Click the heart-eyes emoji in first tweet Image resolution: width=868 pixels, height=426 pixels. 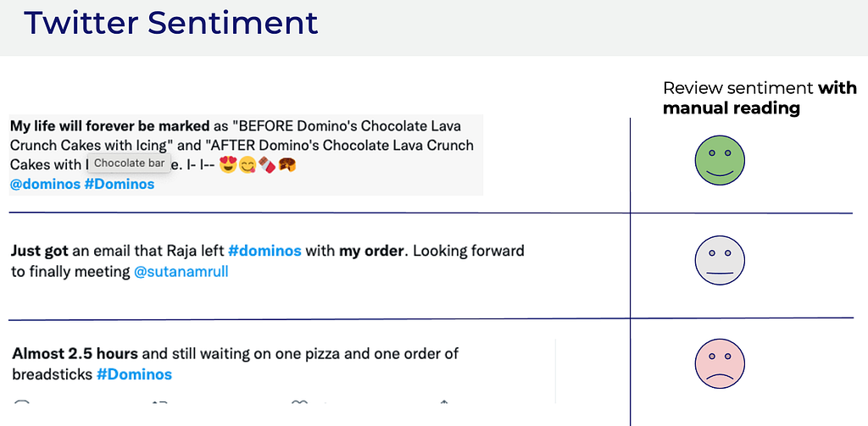pos(227,165)
